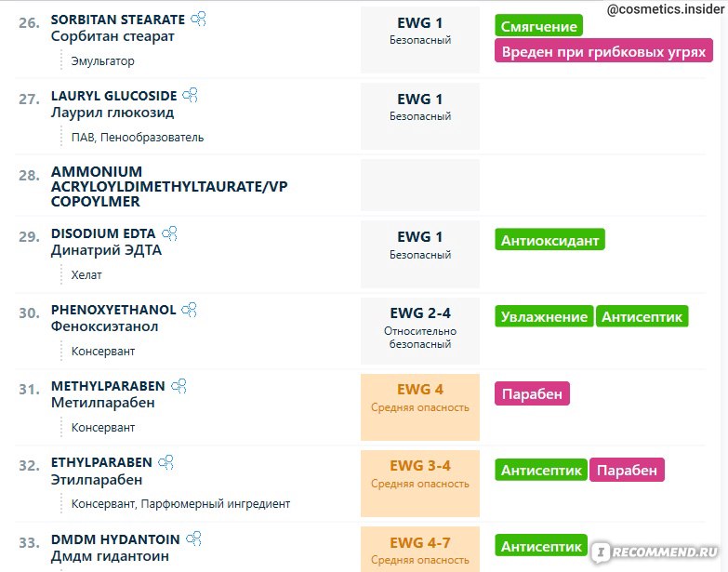Click Вреден при грибковых угрях tag
Viewport: 728px width, 572px height.
coord(603,50)
